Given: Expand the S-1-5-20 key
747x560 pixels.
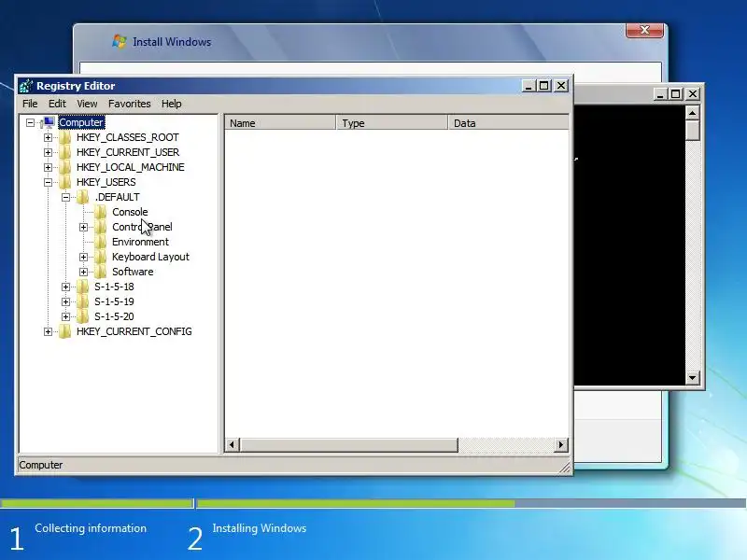Looking at the screenshot, I should [x=65, y=316].
